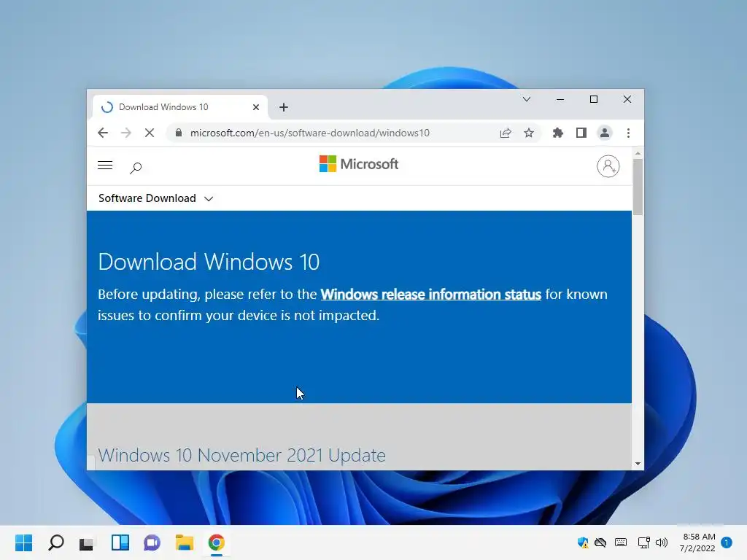Open a new tab with the plus button
747x560 pixels.
click(x=284, y=107)
